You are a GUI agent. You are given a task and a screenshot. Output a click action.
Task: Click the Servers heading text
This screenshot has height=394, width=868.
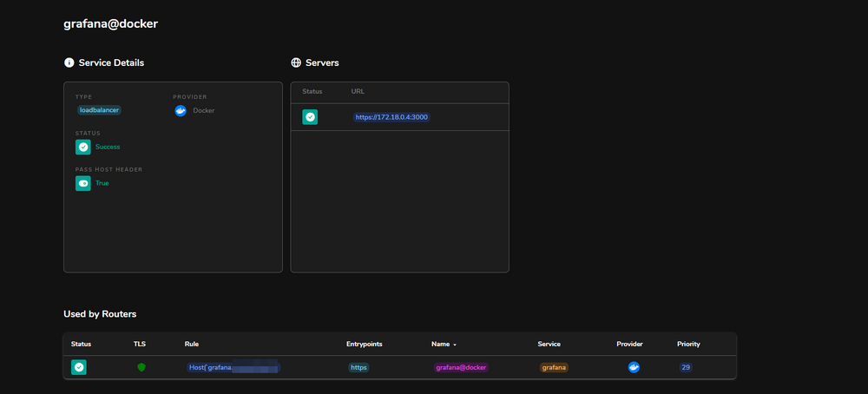[322, 63]
